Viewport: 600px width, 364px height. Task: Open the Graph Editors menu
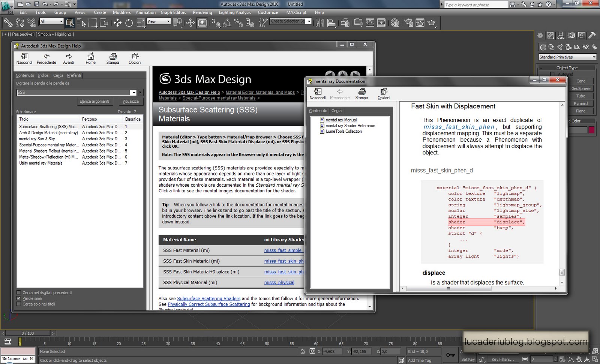coord(173,12)
